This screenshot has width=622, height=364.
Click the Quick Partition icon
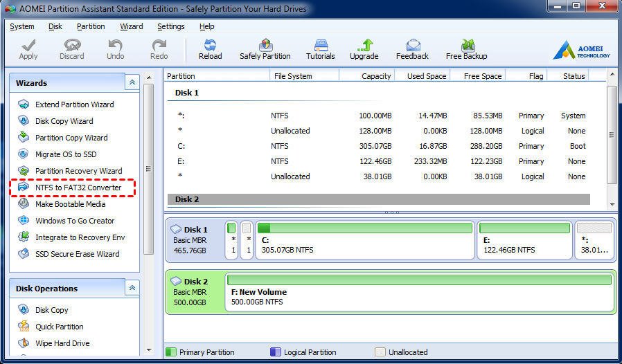coord(24,327)
